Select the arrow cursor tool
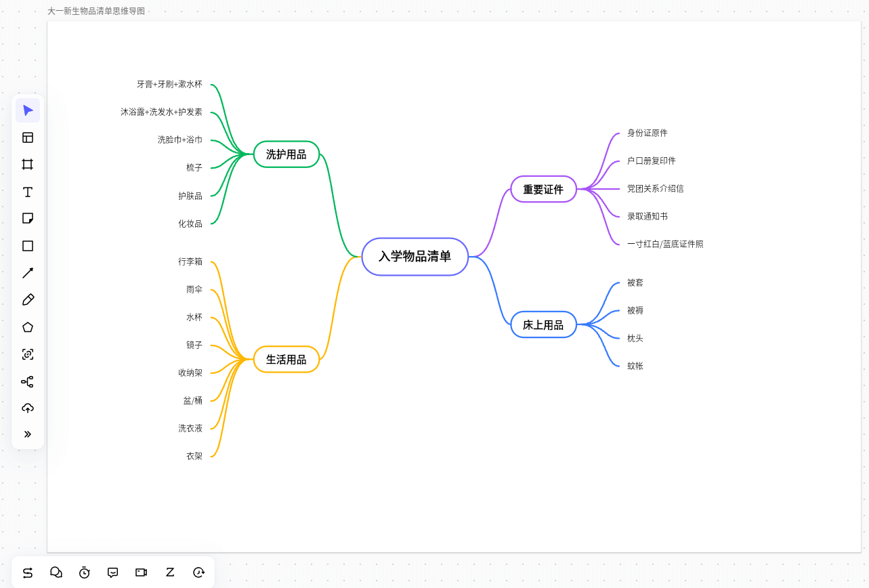Screen dimensions: 869x588 tap(28, 110)
